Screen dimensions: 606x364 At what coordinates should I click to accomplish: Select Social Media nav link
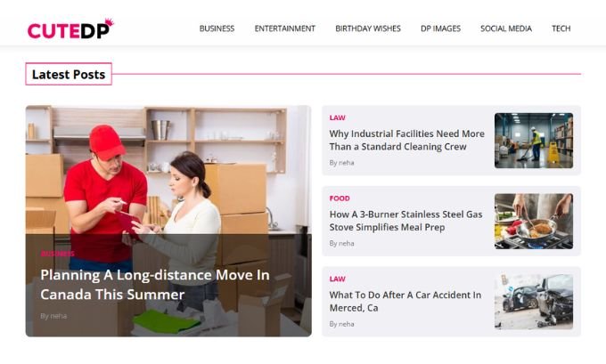(506, 28)
